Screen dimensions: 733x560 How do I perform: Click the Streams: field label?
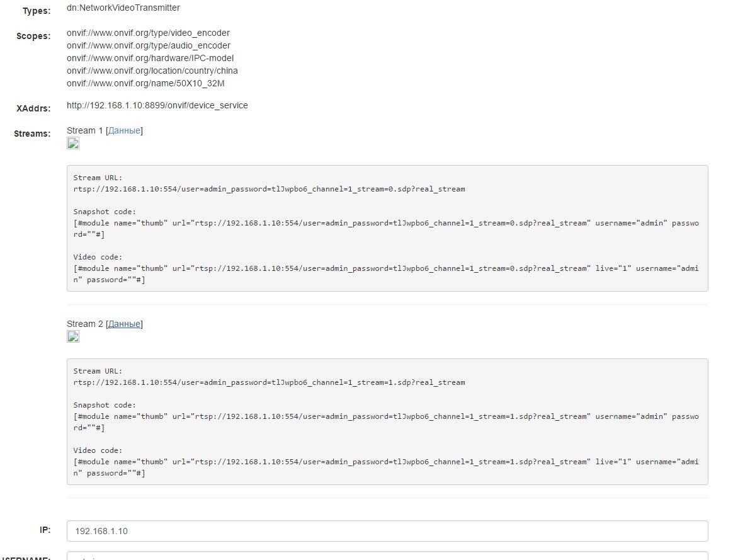32,134
